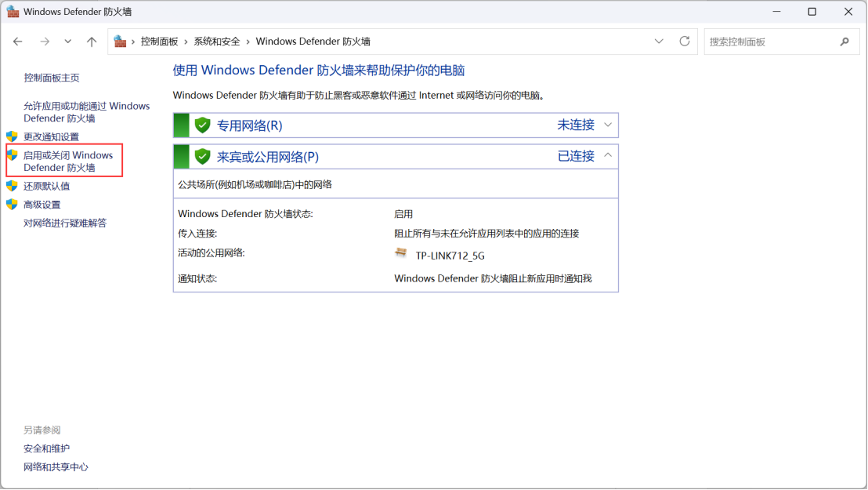The image size is (868, 490).
Task: Click 通知状态 label
Action: [197, 278]
